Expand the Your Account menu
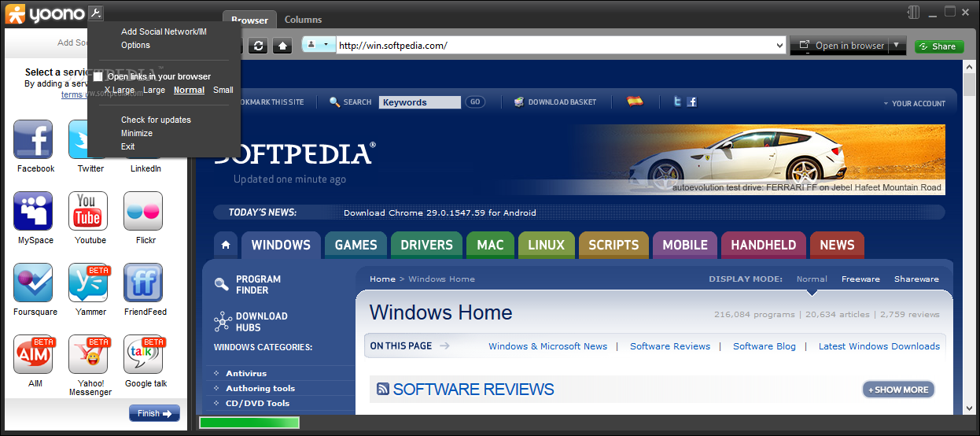The width and height of the screenshot is (980, 436). tap(914, 103)
